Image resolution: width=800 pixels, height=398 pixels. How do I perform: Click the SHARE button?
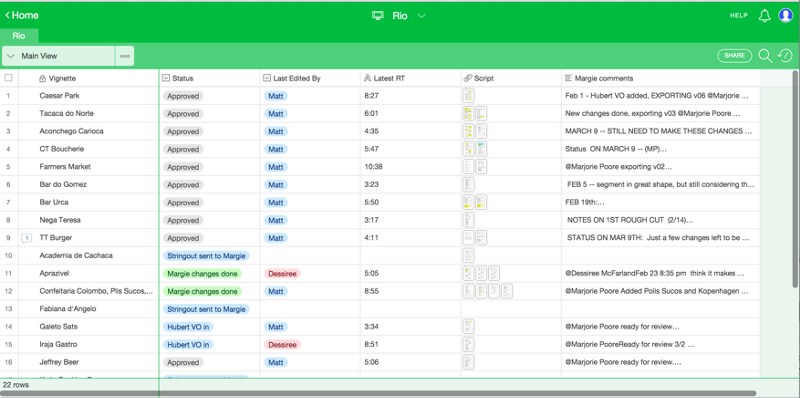(734, 56)
